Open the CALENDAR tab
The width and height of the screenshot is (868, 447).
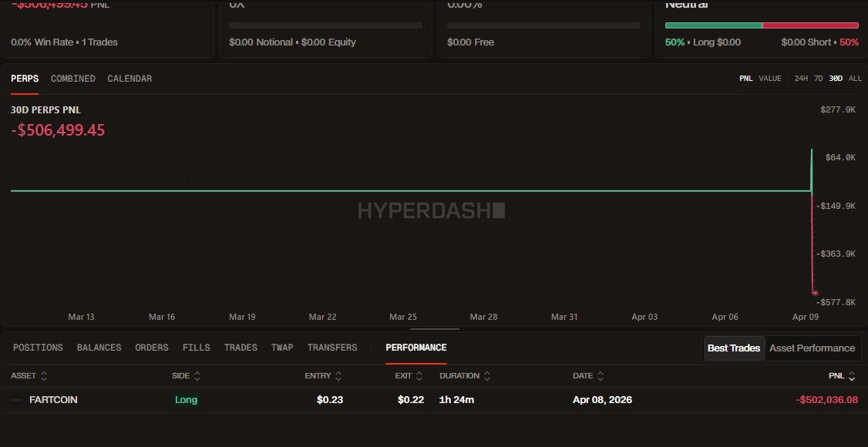130,79
